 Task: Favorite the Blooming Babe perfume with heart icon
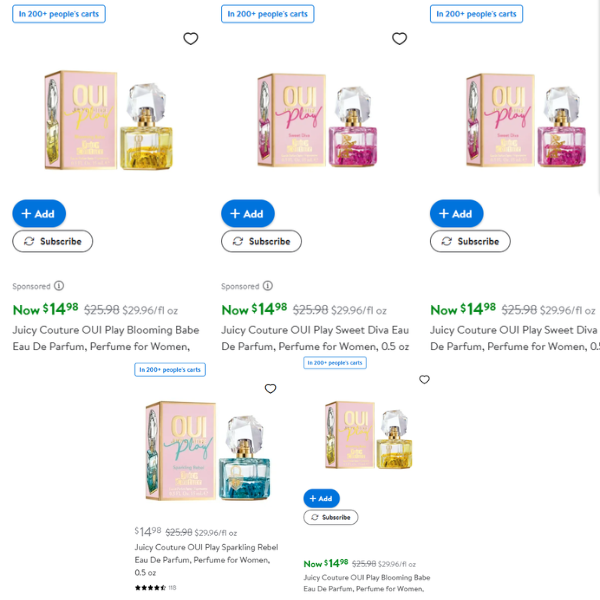point(191,38)
